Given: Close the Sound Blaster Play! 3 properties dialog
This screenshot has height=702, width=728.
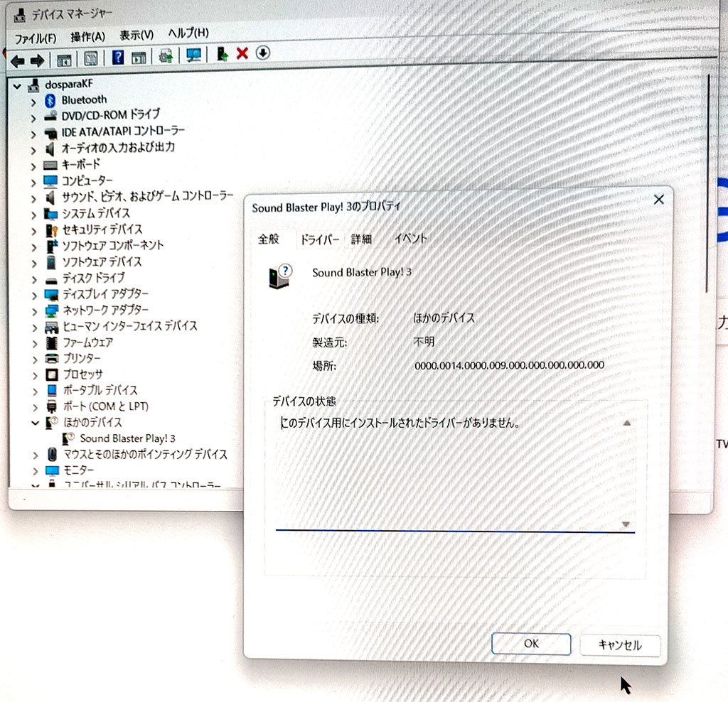Looking at the screenshot, I should coord(658,200).
